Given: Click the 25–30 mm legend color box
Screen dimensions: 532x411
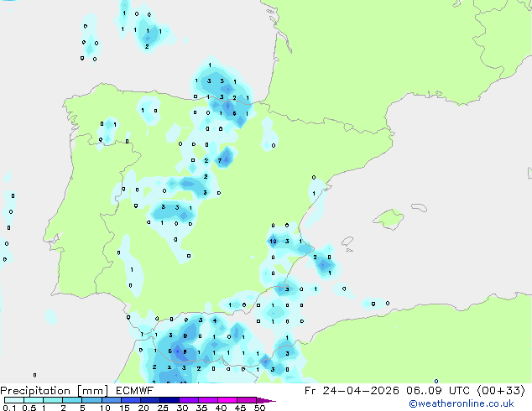Looking at the screenshot, I should [169, 400].
